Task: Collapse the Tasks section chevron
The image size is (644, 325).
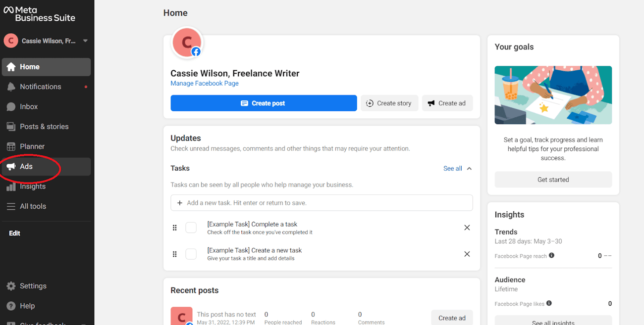Action: pos(469,169)
